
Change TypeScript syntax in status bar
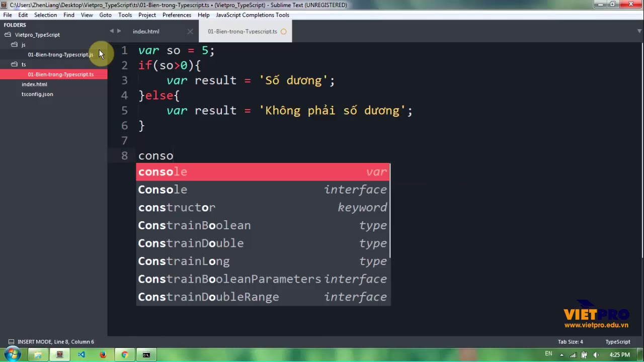(x=617, y=342)
